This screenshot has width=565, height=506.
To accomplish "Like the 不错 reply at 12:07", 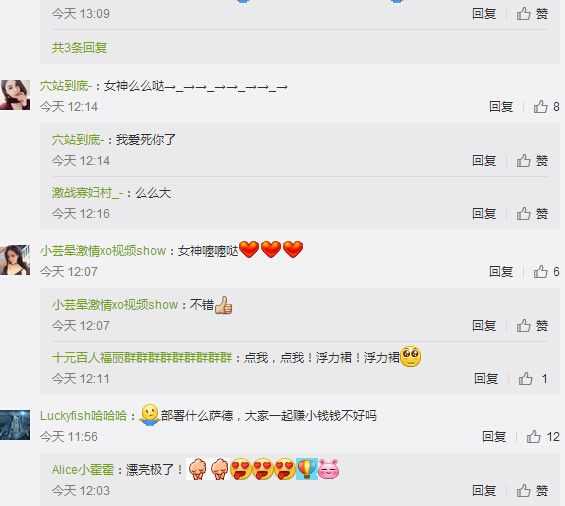I will pyautogui.click(x=532, y=326).
